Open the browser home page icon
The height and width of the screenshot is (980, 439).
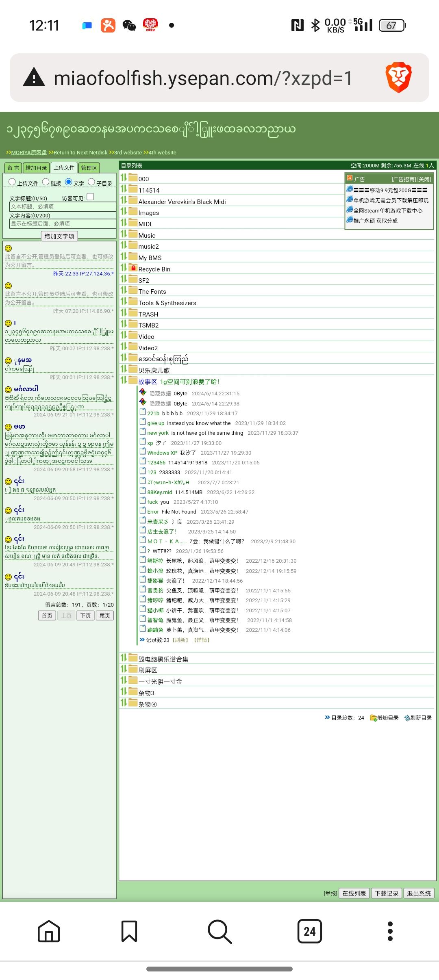49,931
